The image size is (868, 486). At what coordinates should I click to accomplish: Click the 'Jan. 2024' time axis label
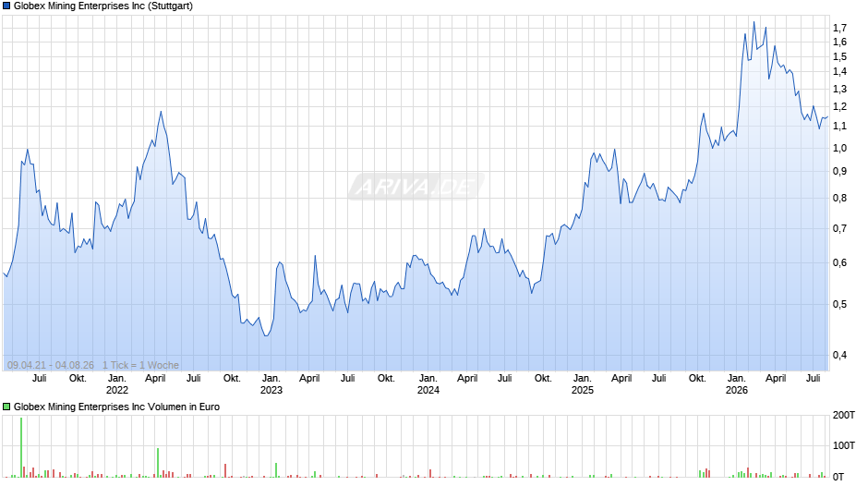pos(428,384)
